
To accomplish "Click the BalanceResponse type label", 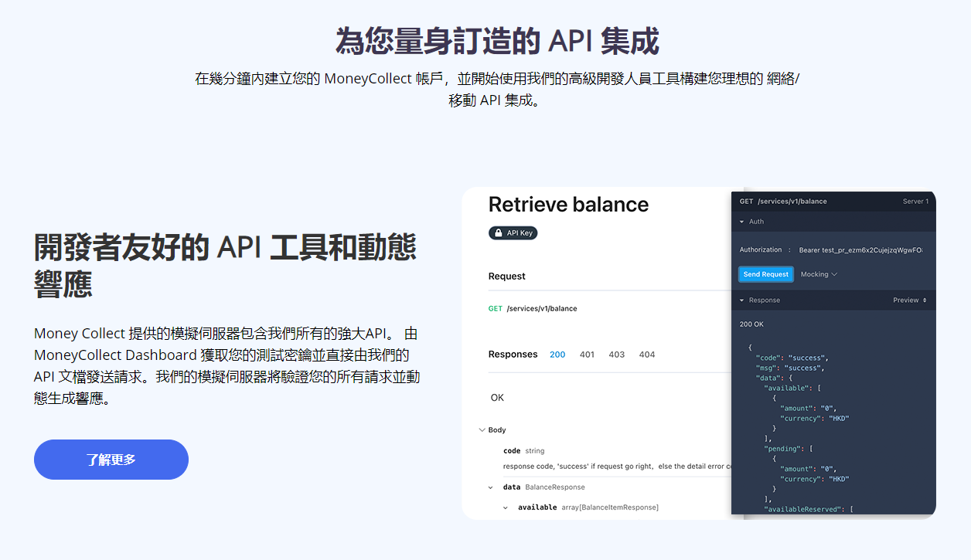I will pos(555,487).
